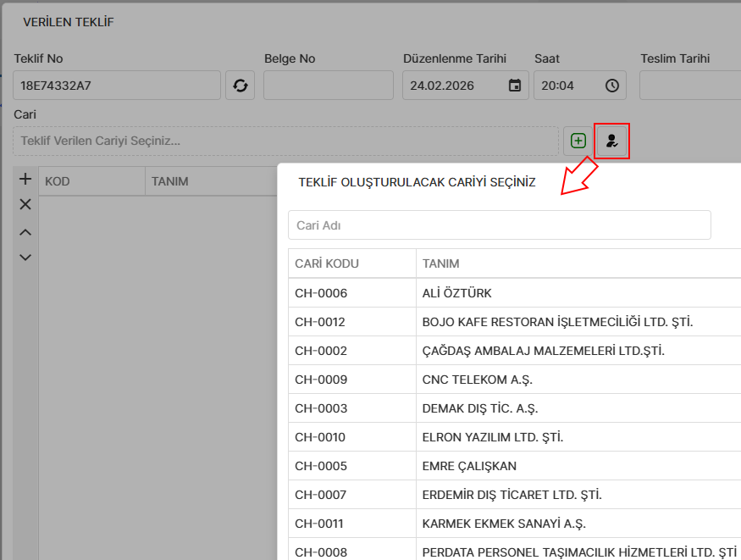Click the select cari person icon
The height and width of the screenshot is (560, 741).
(x=612, y=141)
